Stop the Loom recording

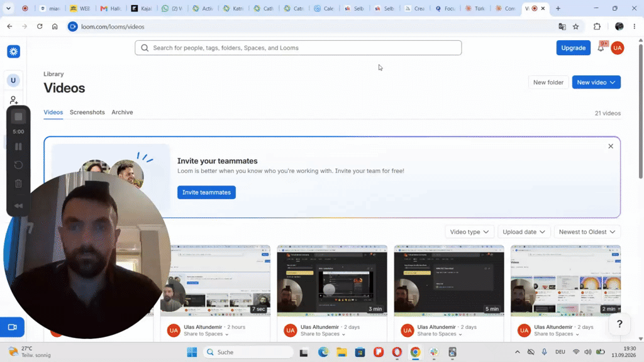tap(18, 117)
